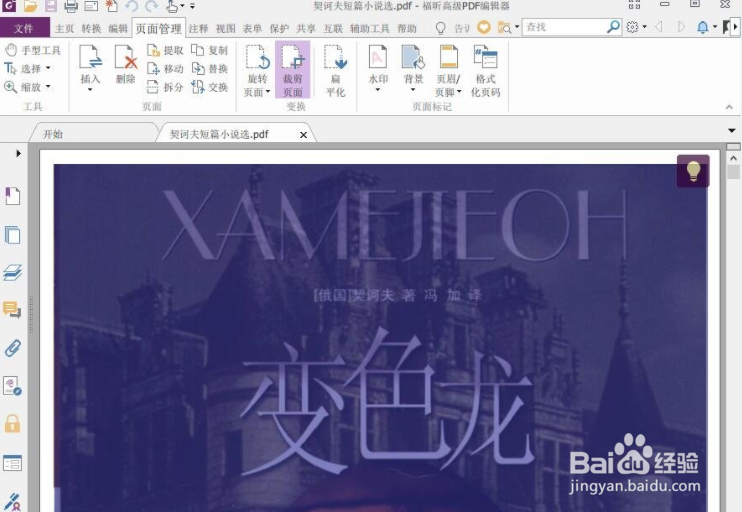The width and height of the screenshot is (742, 512).
Task: Expand the left navigation panel arrow
Action: coord(18,153)
